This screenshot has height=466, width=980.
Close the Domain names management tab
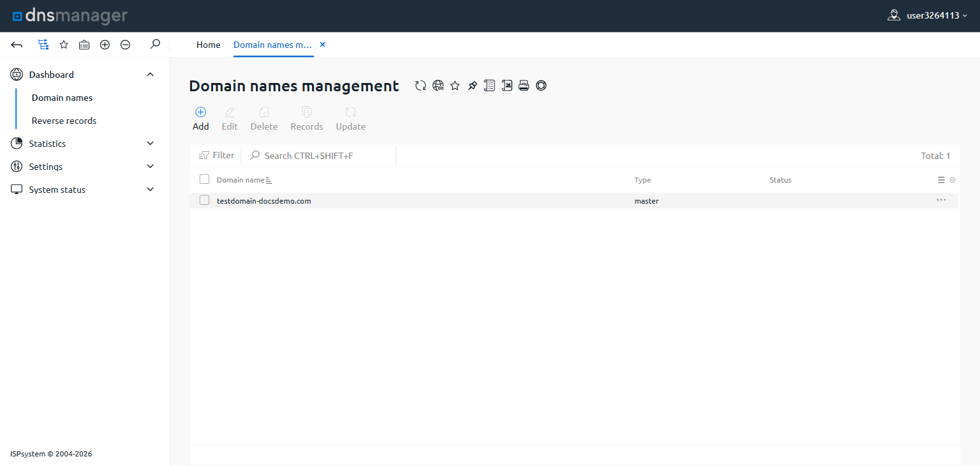click(322, 45)
